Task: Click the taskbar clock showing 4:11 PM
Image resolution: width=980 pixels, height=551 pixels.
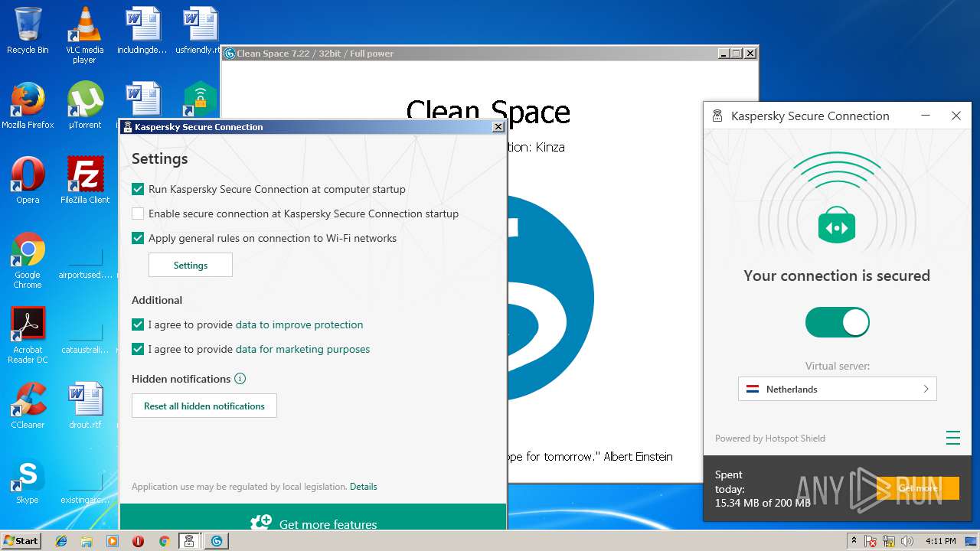Action: (941, 541)
